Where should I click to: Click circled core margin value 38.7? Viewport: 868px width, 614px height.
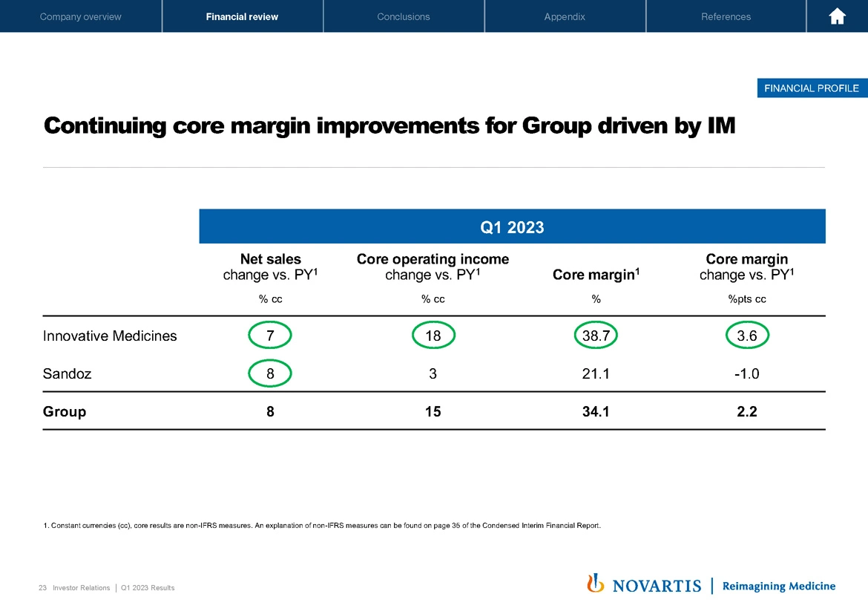596,336
